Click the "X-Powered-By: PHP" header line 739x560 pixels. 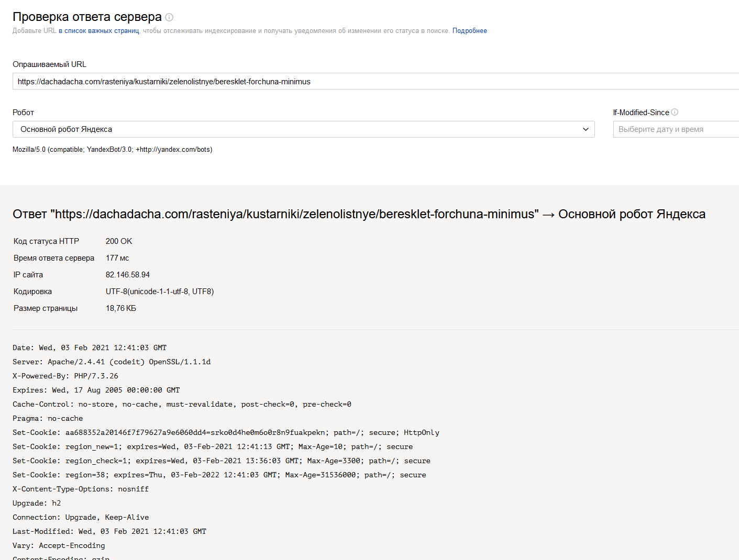65,376
